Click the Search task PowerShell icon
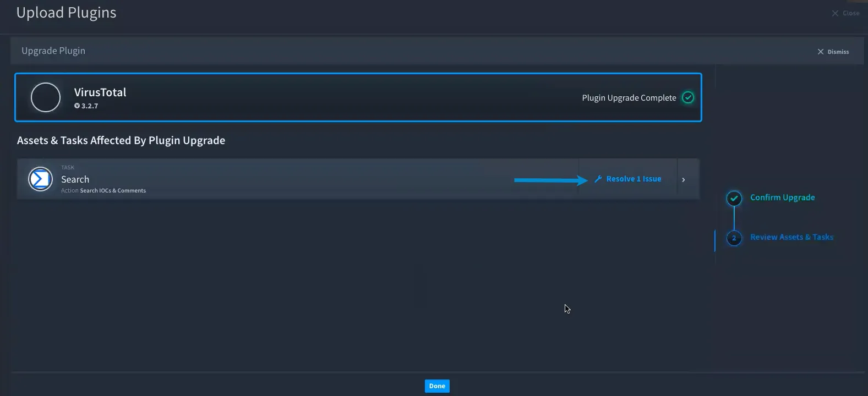Image resolution: width=868 pixels, height=396 pixels. pyautogui.click(x=41, y=179)
